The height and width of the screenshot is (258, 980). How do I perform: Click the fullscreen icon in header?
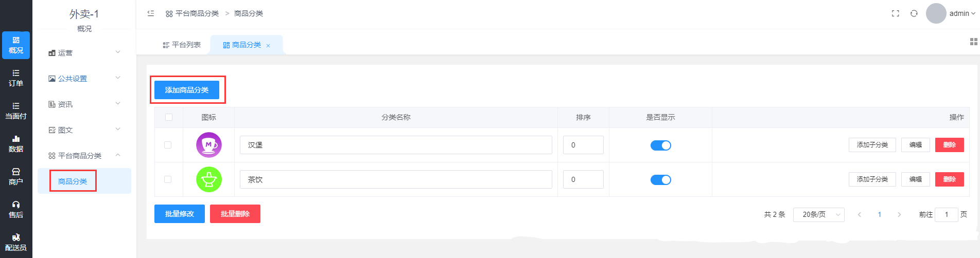(x=896, y=13)
